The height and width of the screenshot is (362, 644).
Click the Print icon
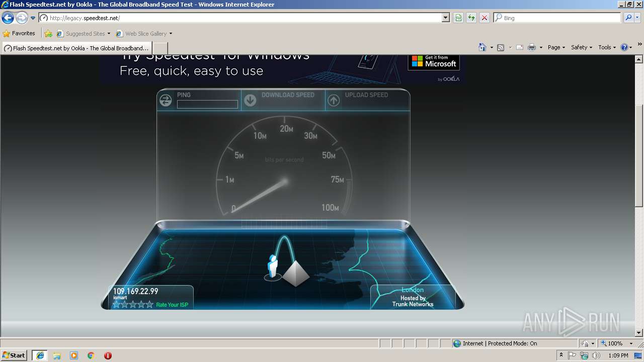click(x=532, y=47)
